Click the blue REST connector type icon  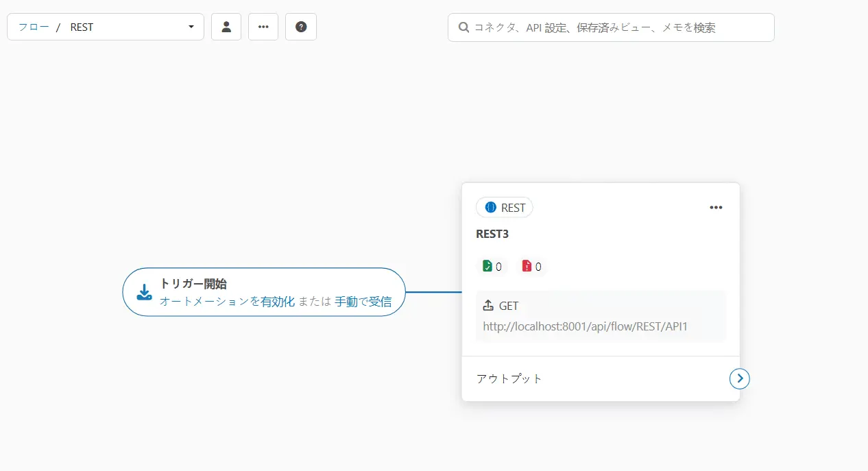pyautogui.click(x=490, y=208)
